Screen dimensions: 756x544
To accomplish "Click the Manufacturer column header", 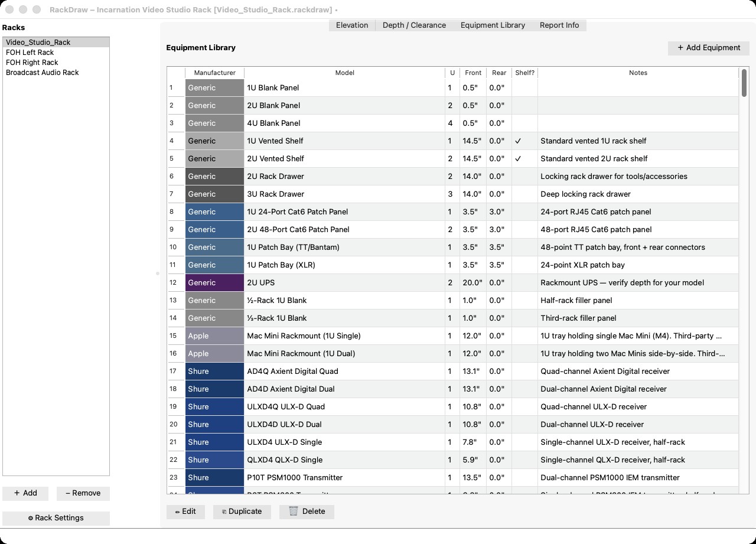I will 214,73.
